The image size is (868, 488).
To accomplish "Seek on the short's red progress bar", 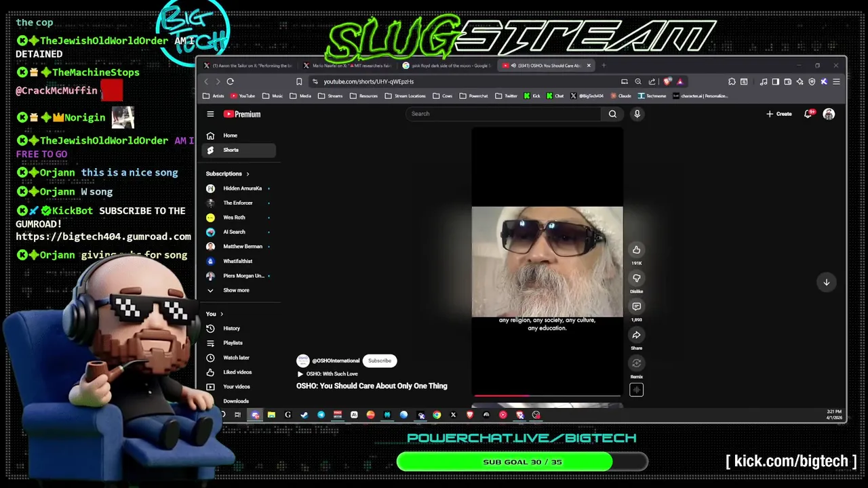I will [547, 395].
